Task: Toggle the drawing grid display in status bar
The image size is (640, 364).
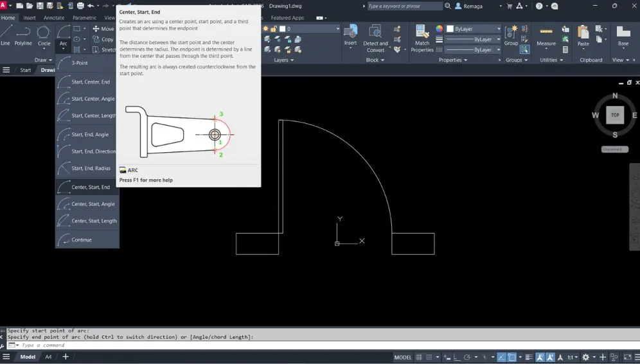Action: pyautogui.click(x=420, y=357)
